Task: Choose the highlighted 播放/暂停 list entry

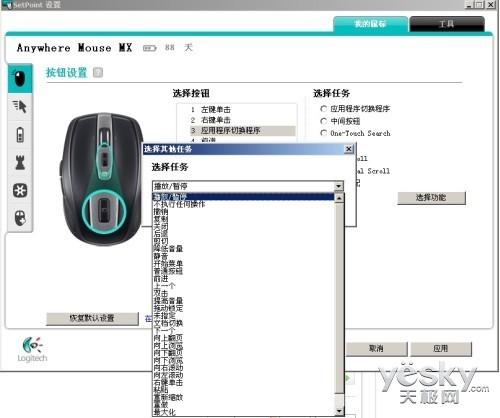Action: [x=243, y=197]
